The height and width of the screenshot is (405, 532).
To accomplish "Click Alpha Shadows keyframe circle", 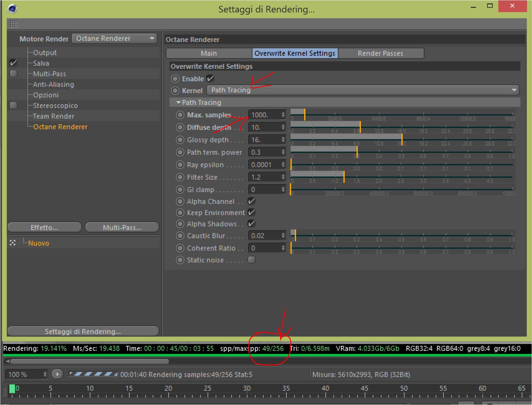I will click(x=180, y=224).
